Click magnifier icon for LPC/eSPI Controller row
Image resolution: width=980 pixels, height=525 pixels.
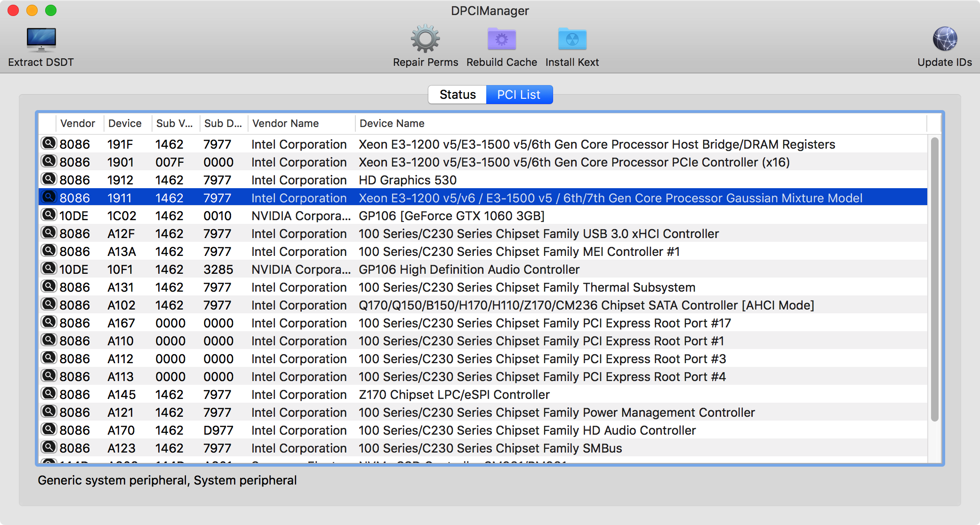pos(48,393)
